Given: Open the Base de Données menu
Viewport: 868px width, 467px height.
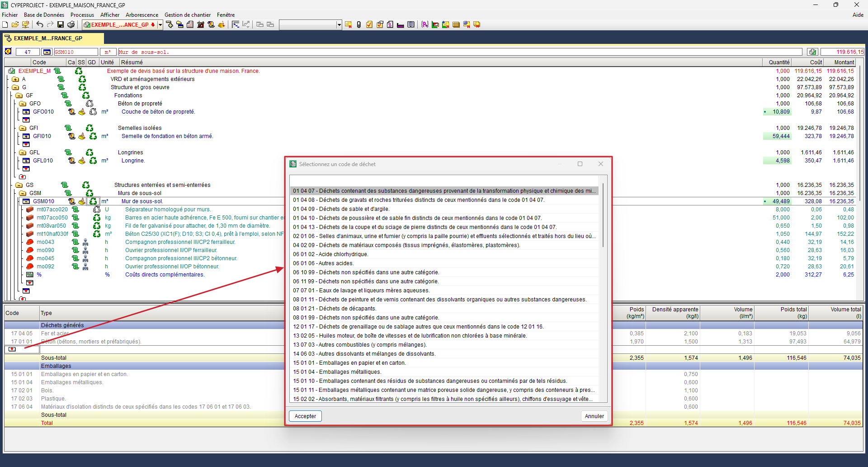Looking at the screenshot, I should [44, 15].
